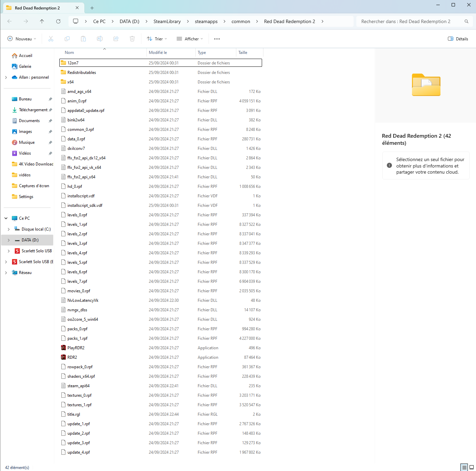Open the See more options menu
Viewport: 476px width, 471px height.
click(217, 39)
